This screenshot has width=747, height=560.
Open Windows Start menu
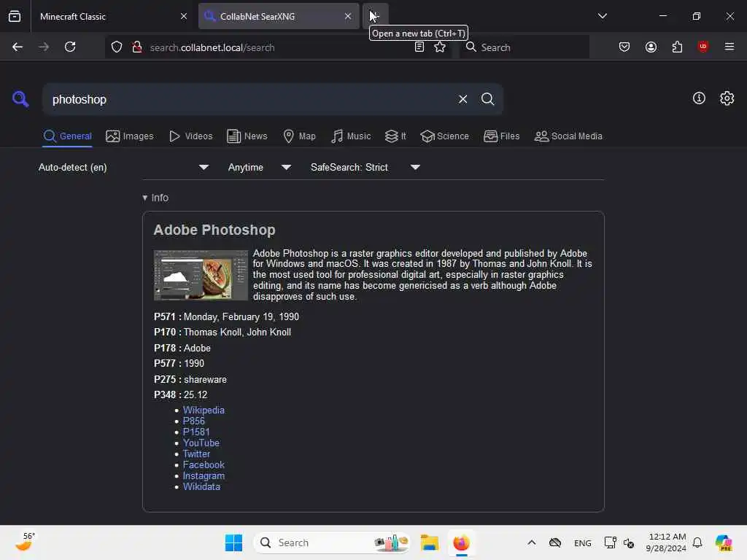pos(233,542)
